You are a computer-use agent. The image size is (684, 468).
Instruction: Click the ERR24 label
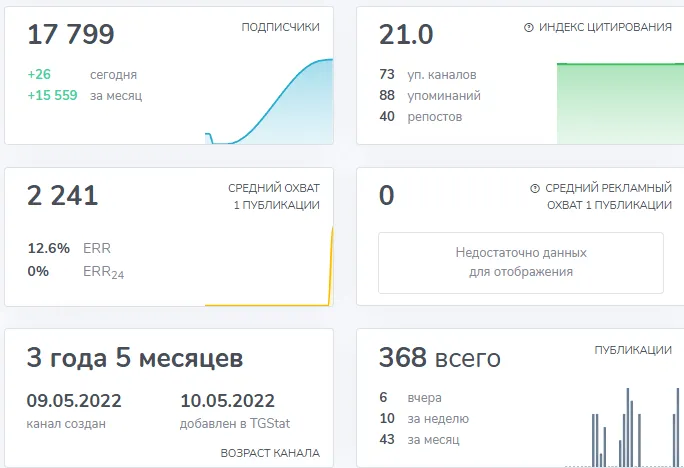coord(103,272)
